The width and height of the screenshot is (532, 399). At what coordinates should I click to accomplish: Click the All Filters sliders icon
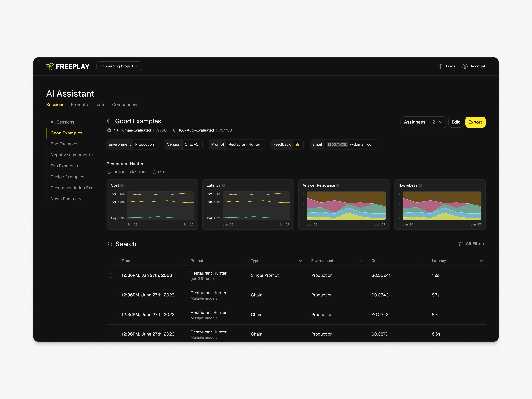[x=460, y=244]
